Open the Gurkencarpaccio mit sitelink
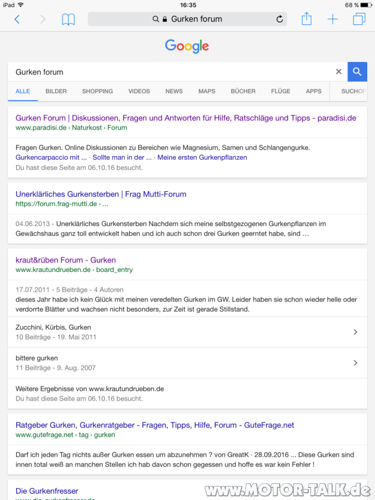The width and height of the screenshot is (375, 500). point(51,157)
